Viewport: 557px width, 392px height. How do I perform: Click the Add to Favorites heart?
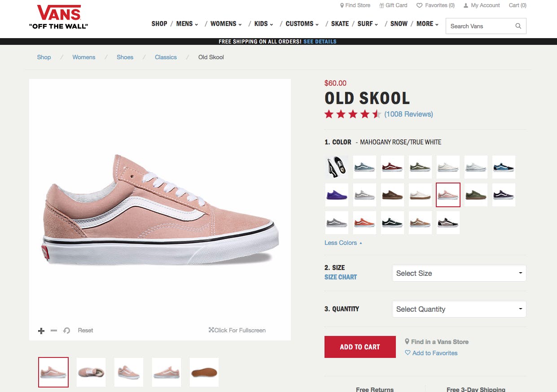[408, 353]
